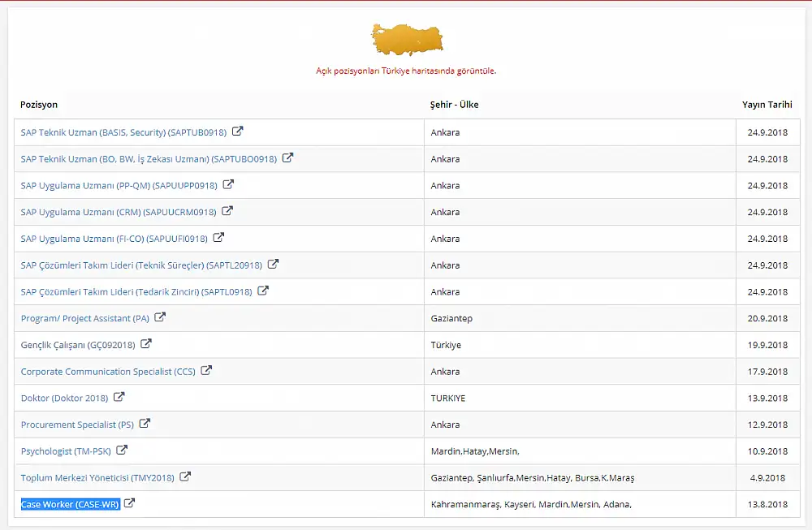
Task: Open SAP Teknik Uzman (BASIS, Security) position link
Action: (123, 132)
